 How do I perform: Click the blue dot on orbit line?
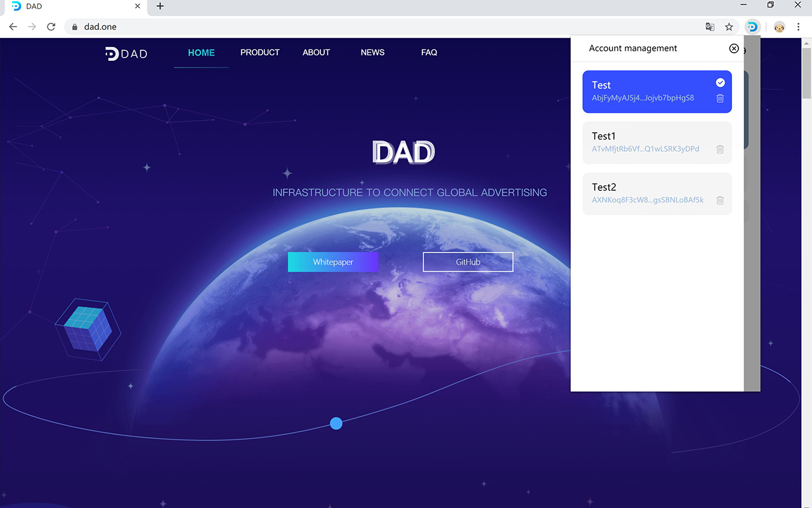coord(336,424)
